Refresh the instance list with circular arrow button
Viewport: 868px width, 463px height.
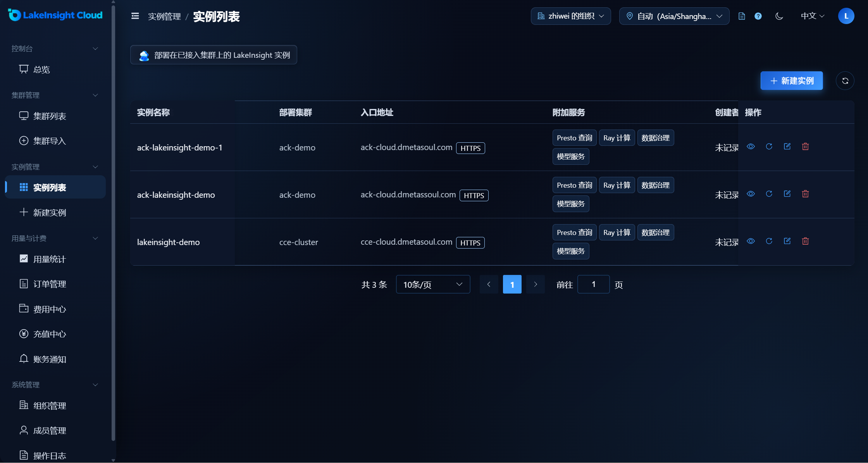click(x=845, y=81)
